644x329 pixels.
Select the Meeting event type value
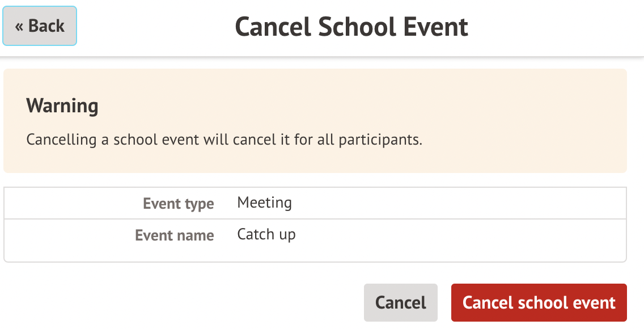(265, 203)
